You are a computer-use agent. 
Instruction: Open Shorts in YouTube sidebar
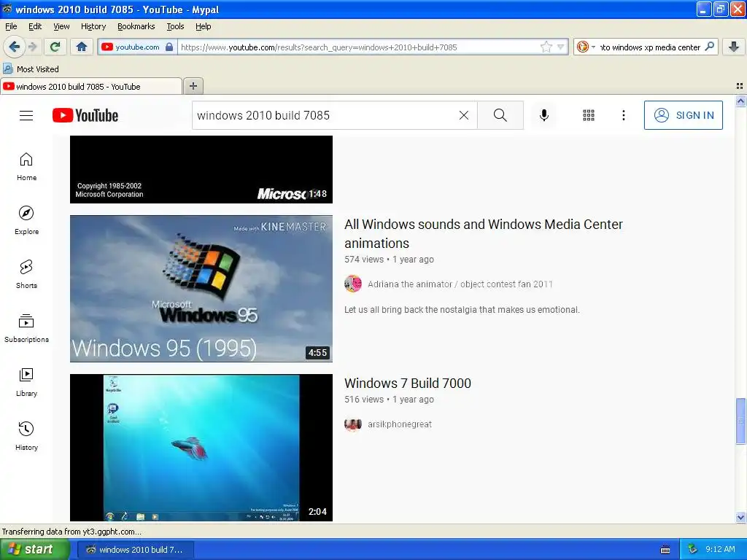pyautogui.click(x=26, y=274)
